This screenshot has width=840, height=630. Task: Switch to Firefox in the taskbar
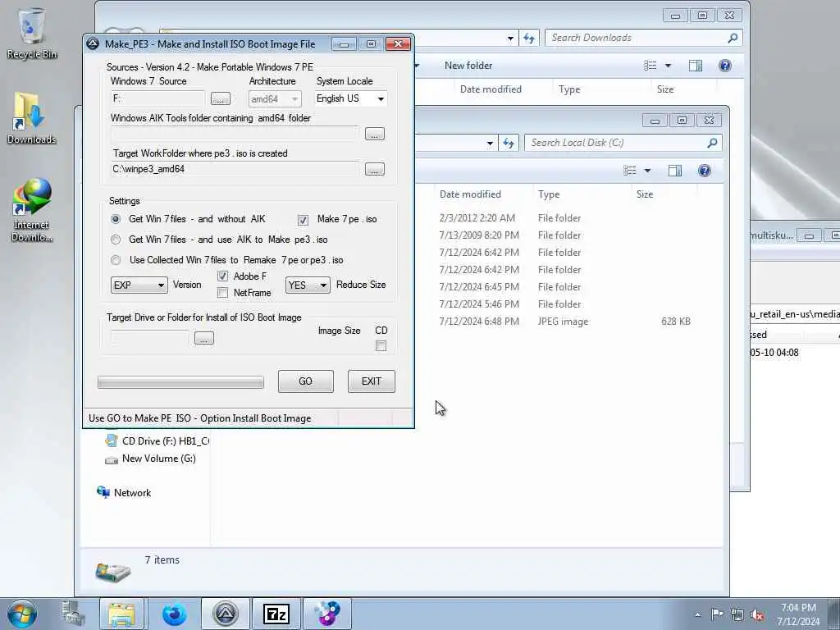(x=174, y=614)
